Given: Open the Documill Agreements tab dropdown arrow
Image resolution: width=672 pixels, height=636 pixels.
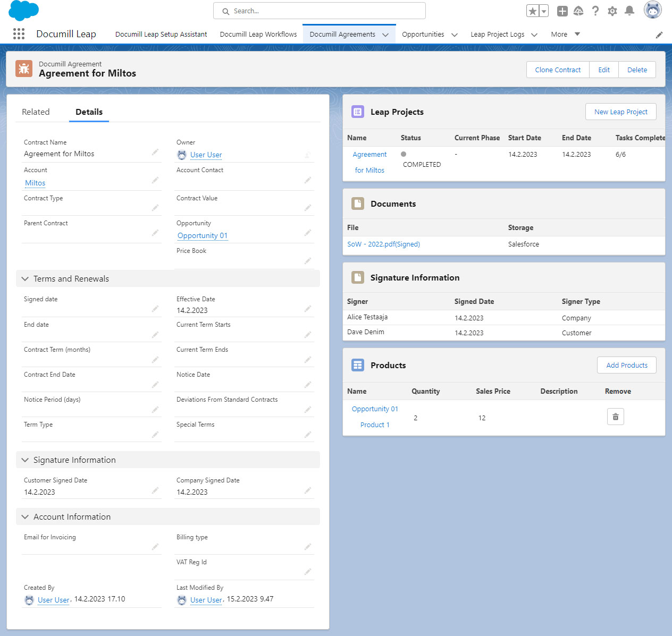Looking at the screenshot, I should click(x=385, y=35).
